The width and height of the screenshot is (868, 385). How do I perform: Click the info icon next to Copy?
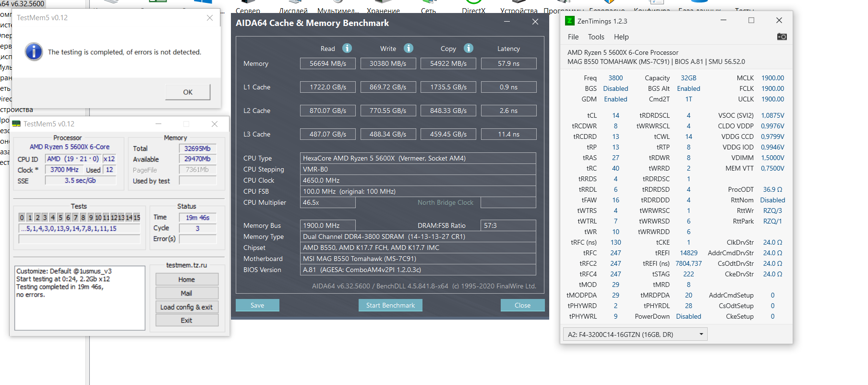469,48
